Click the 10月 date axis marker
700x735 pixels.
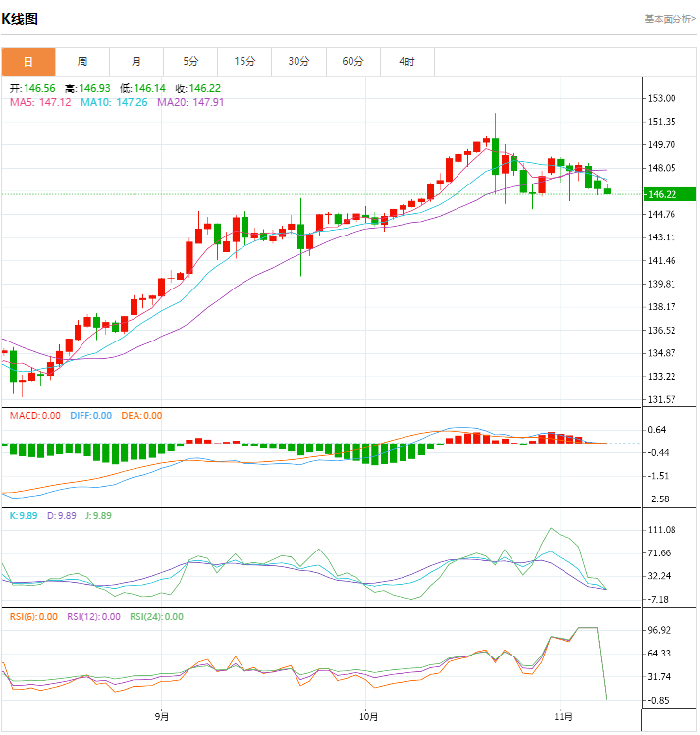(367, 716)
